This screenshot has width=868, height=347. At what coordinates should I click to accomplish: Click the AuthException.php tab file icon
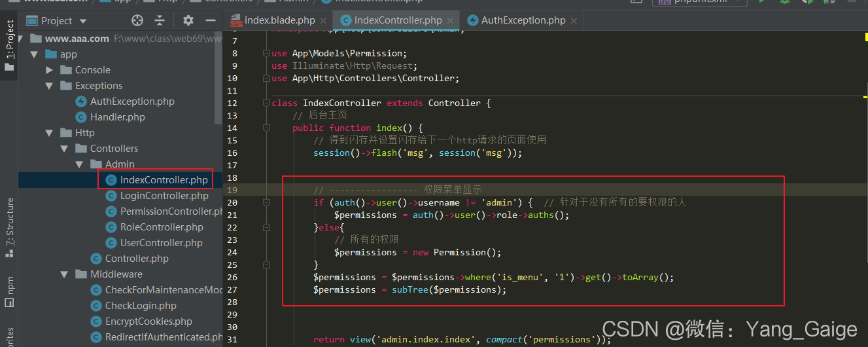pyautogui.click(x=473, y=20)
